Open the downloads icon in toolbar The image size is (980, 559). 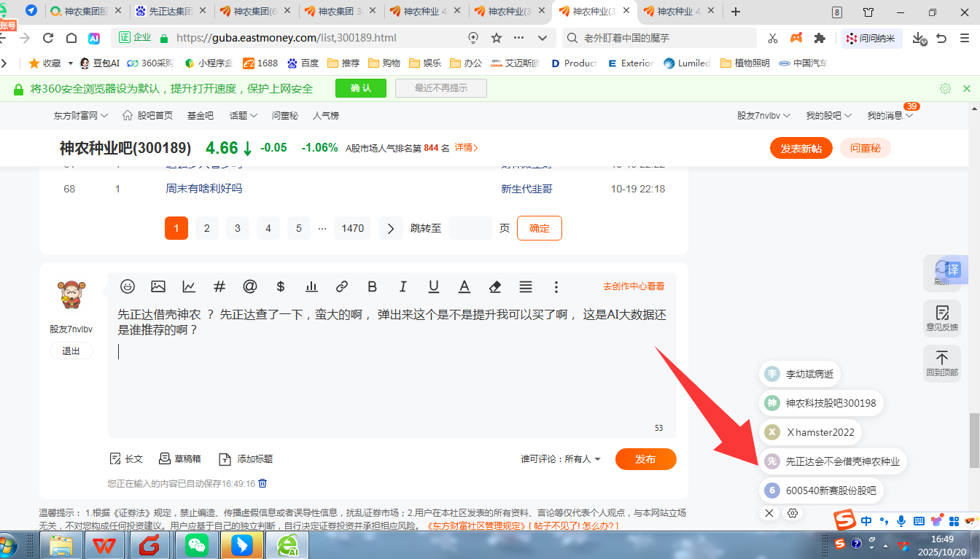[919, 38]
